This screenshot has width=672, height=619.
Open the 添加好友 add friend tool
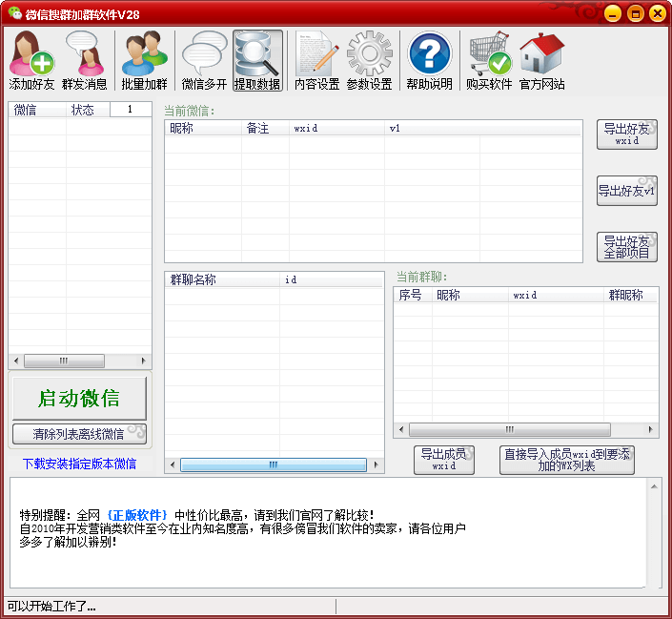pyautogui.click(x=31, y=60)
